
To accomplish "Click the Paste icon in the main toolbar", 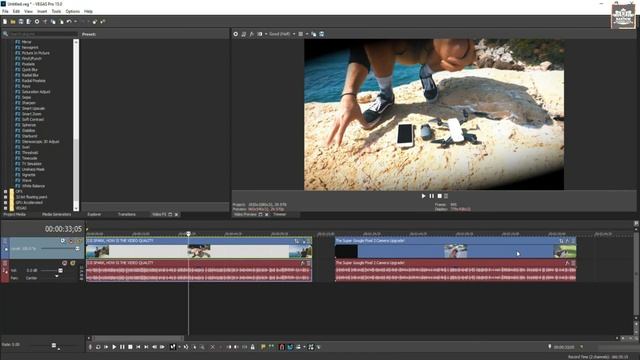I will (x=61, y=21).
